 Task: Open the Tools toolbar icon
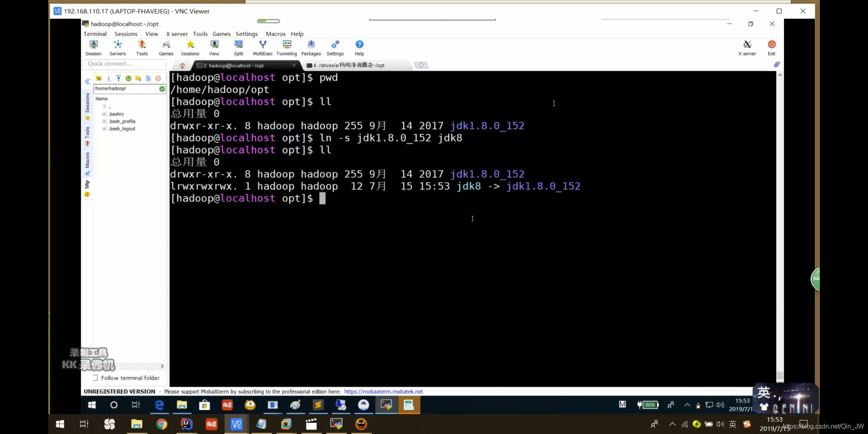[142, 47]
